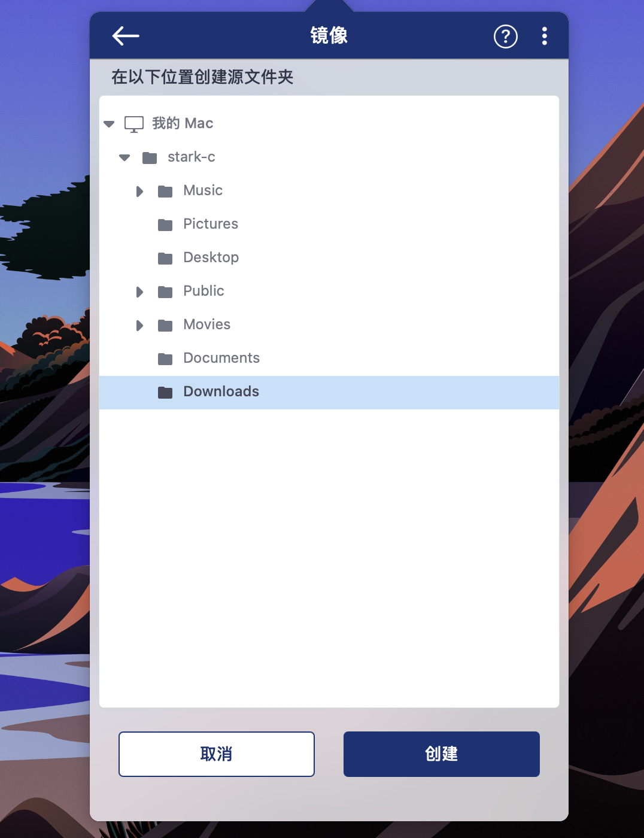Cancel with the 取消 button
The height and width of the screenshot is (838, 644).
point(217,754)
